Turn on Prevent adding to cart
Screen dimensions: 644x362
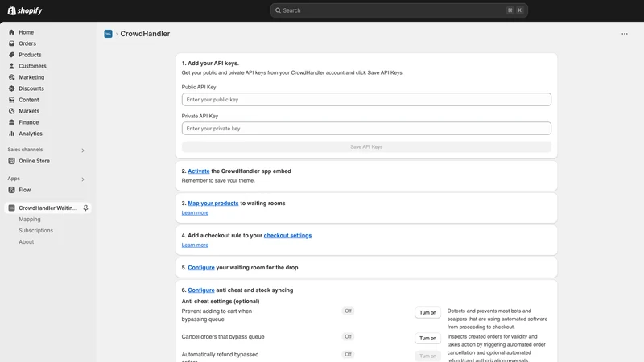click(x=427, y=313)
